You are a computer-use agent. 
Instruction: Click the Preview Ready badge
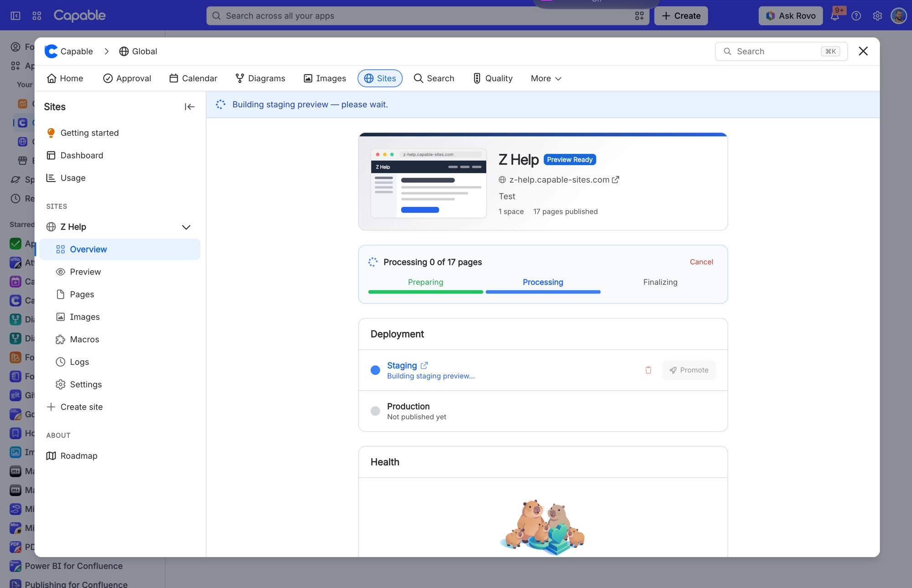(570, 160)
